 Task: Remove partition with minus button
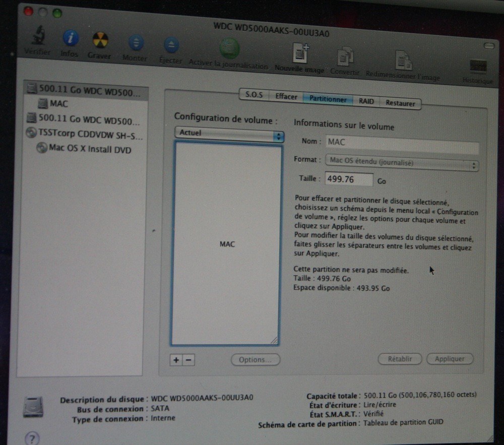[188, 360]
